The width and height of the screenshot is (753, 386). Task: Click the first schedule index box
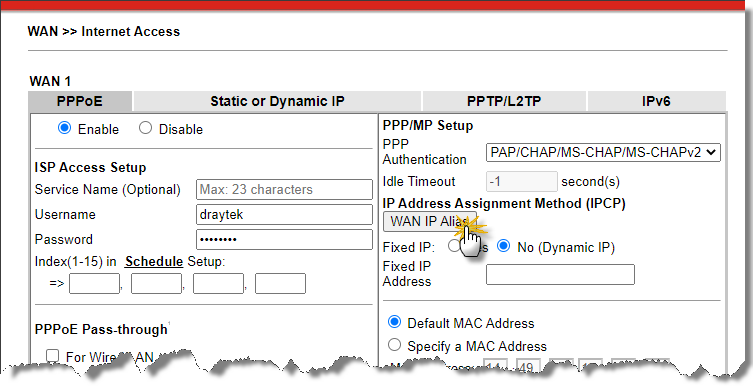[94, 283]
